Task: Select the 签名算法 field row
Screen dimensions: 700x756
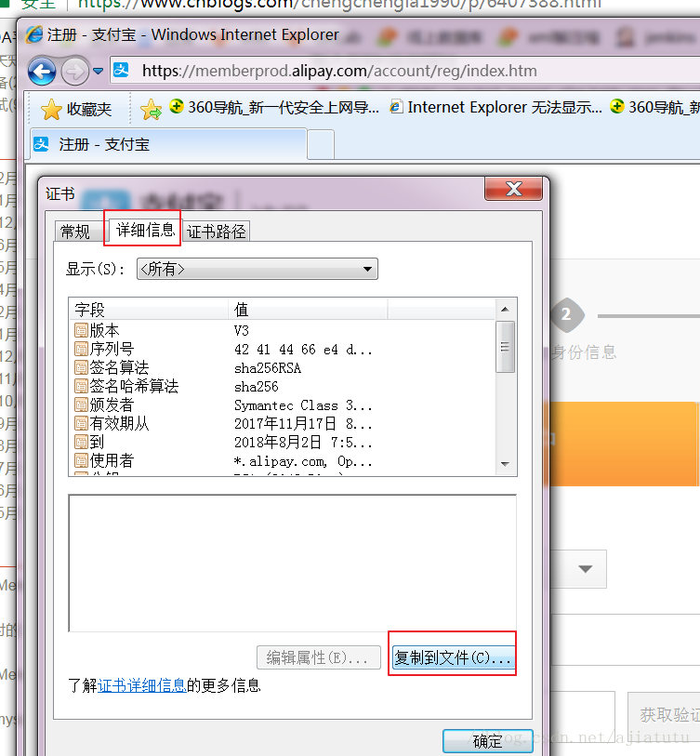Action: point(283,368)
